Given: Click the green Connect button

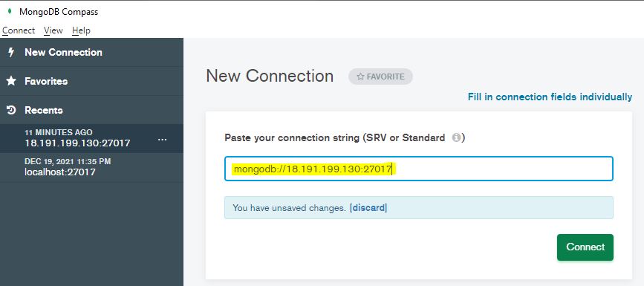Looking at the screenshot, I should [x=585, y=247].
